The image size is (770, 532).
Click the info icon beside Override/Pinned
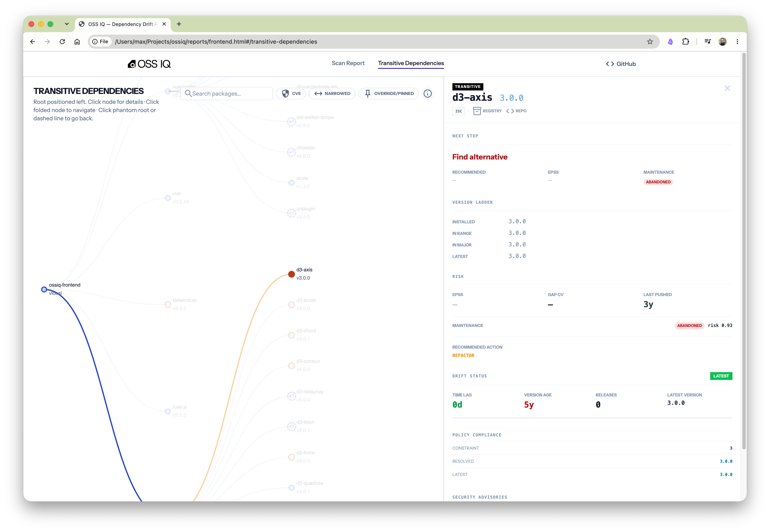(x=427, y=94)
